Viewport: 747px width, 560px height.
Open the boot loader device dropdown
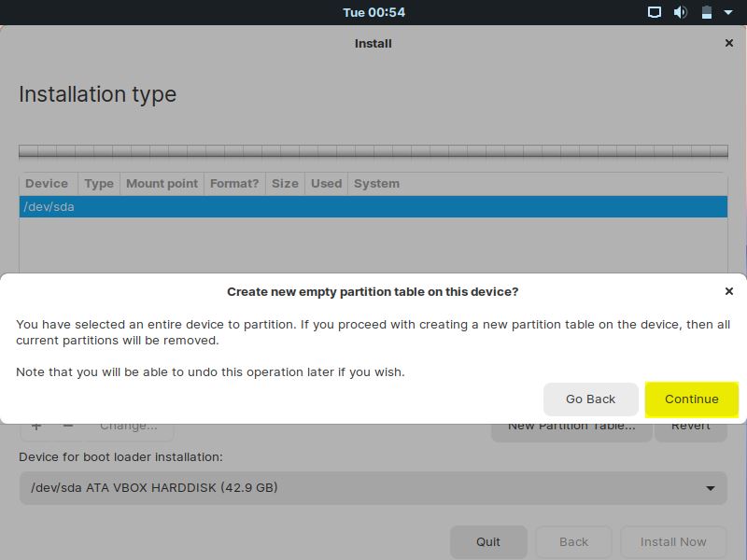(373, 487)
